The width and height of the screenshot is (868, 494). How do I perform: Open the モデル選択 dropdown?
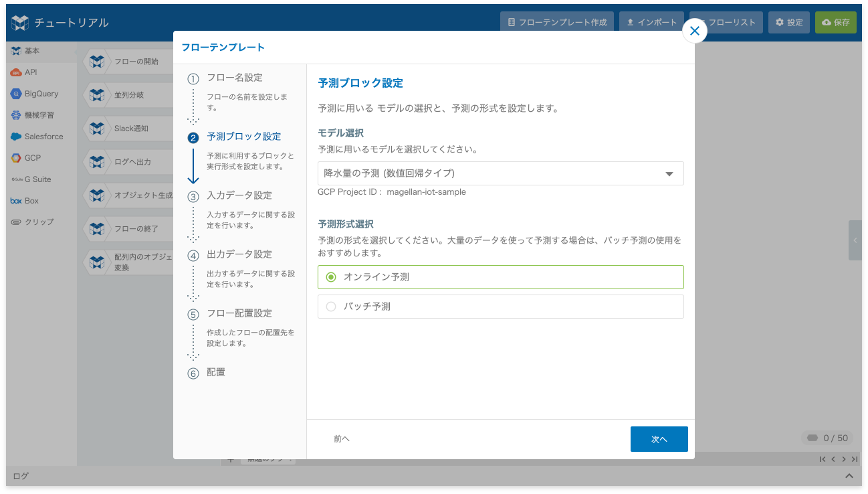[500, 173]
